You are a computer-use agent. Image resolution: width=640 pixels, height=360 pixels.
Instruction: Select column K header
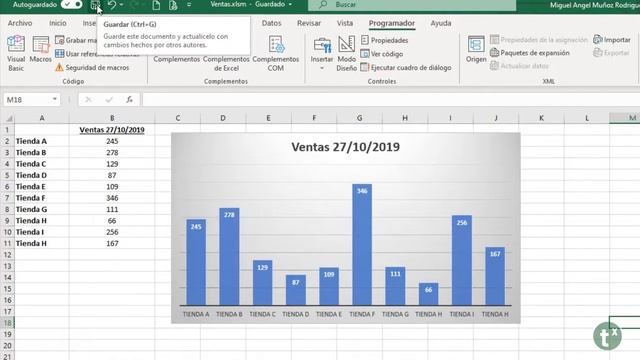(541, 118)
